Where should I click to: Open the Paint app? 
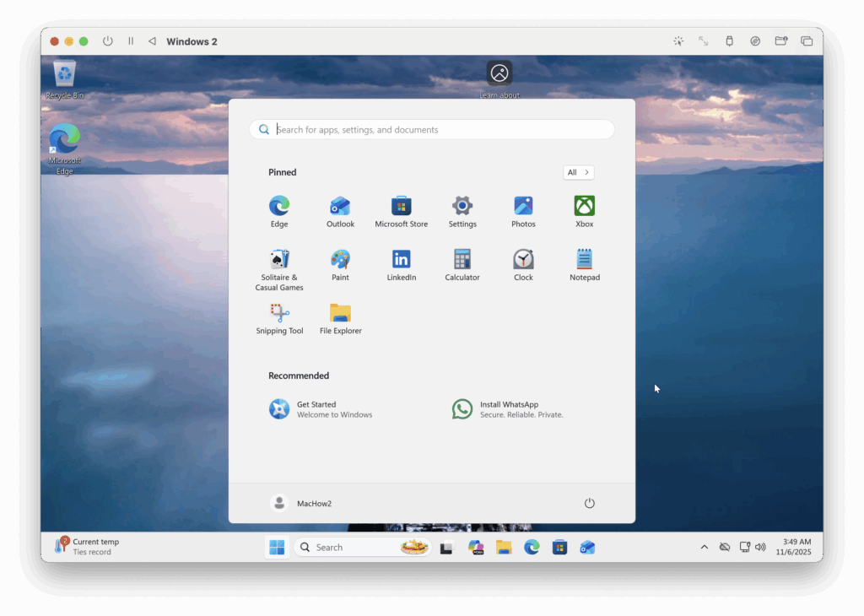pos(340,263)
